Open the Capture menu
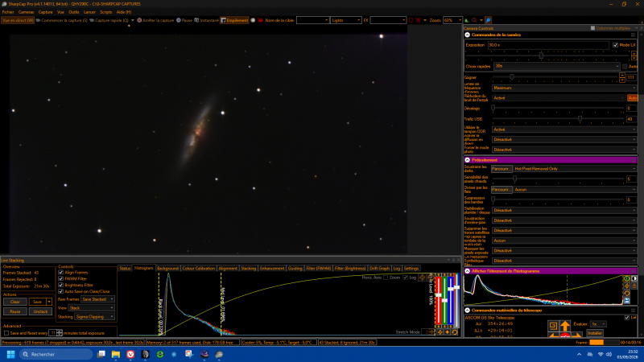Viewport: 644px width, 362px height. 46,12
